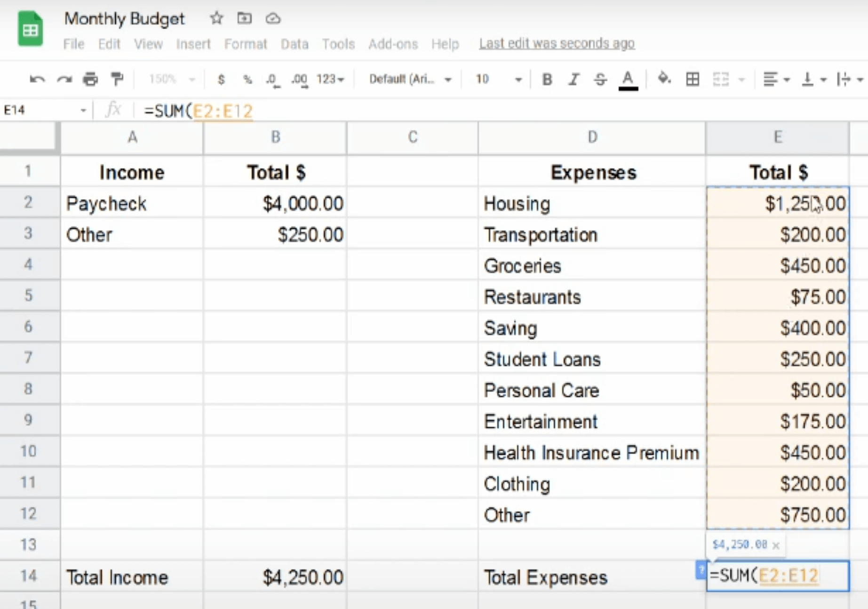
Task: Open vertical align dropdown
Action: click(x=813, y=79)
